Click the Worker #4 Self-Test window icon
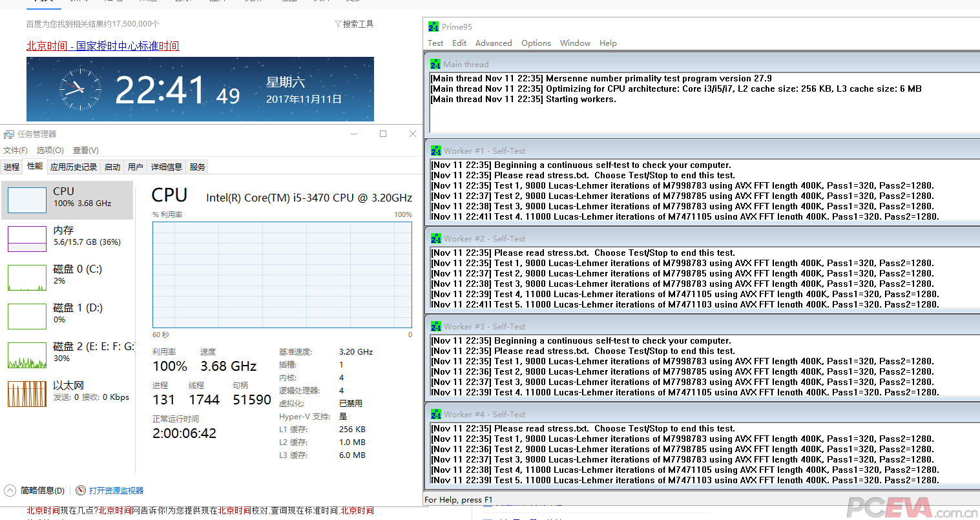980x520 pixels. coord(436,414)
